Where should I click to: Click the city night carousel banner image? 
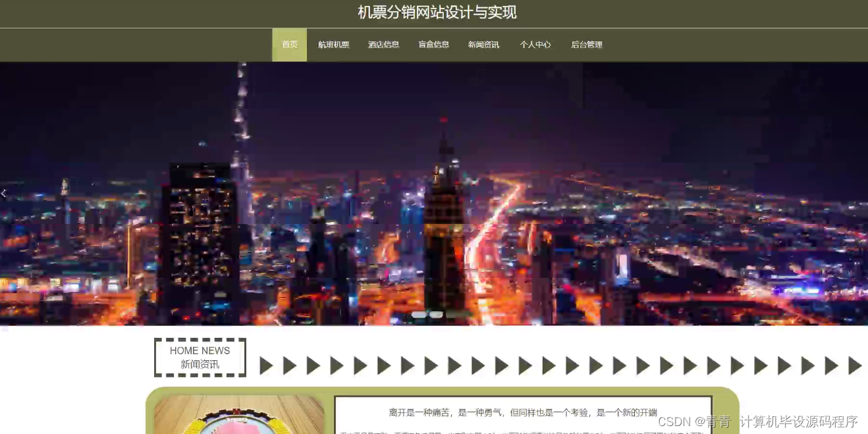coord(434,194)
